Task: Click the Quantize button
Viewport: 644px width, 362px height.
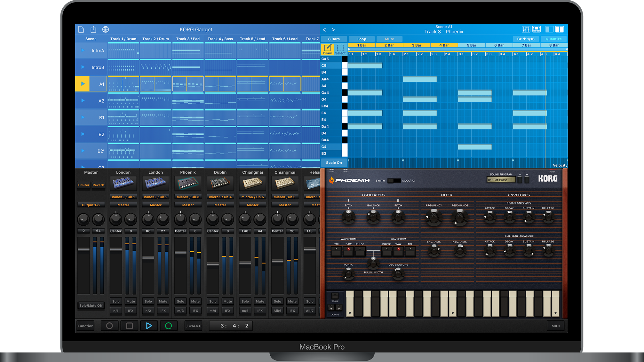Action: click(553, 39)
